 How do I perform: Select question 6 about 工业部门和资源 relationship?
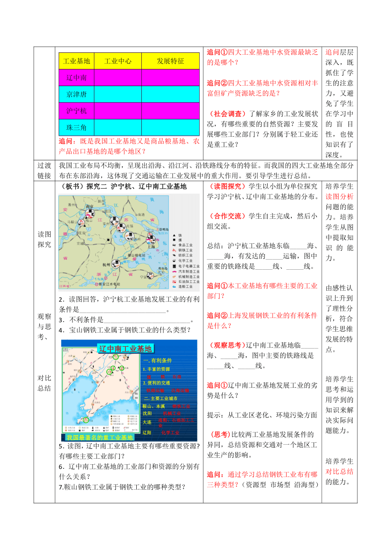[129, 471]
